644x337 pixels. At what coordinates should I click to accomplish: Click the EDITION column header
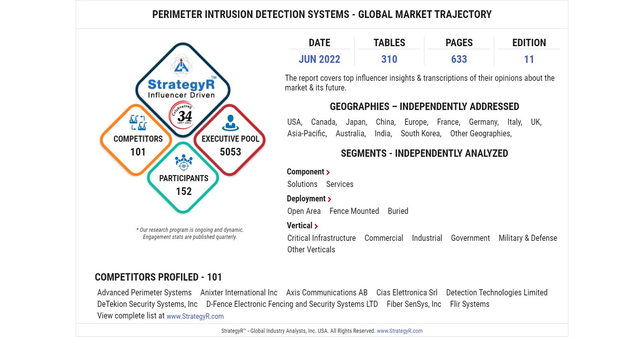529,43
